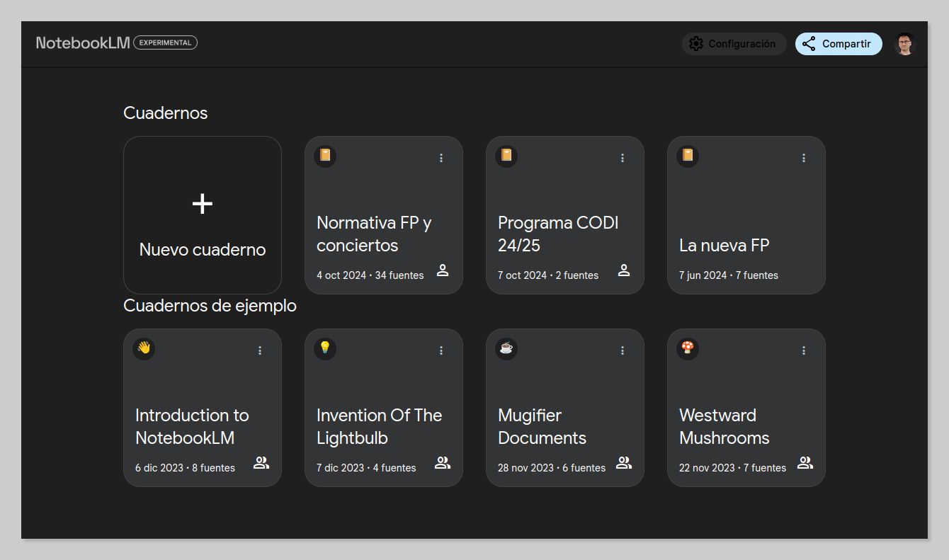The height and width of the screenshot is (560, 949).
Task: Open the Programa CODI 24/25 notebook
Action: tap(565, 215)
